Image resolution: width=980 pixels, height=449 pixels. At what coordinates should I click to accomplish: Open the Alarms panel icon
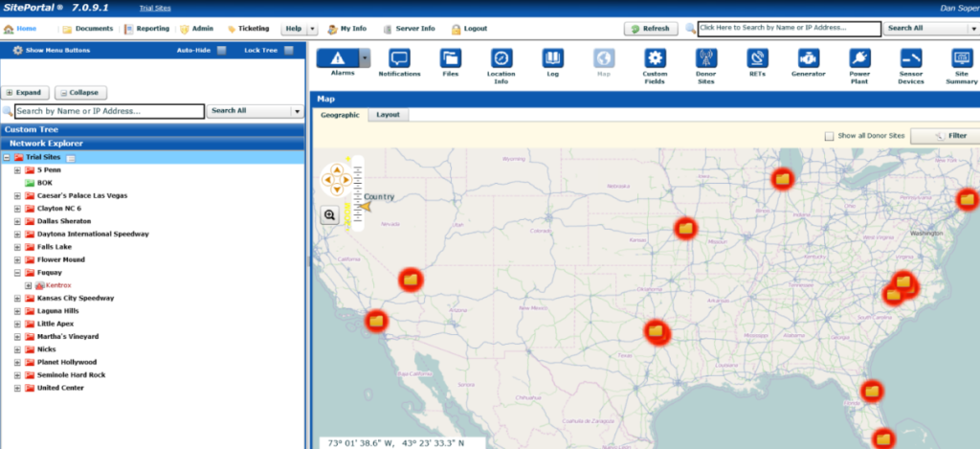pos(338,58)
